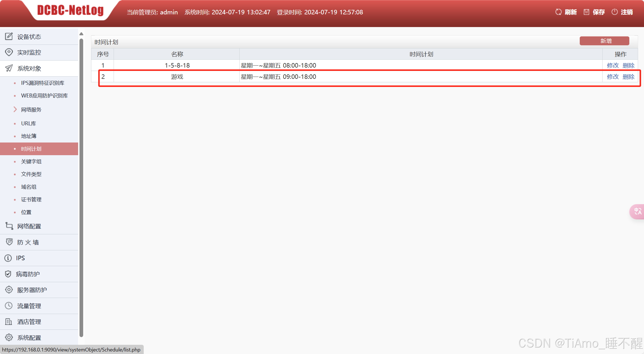This screenshot has height=354, width=644.
Task: Click the 系统时间 timestamp in header
Action: click(x=227, y=12)
